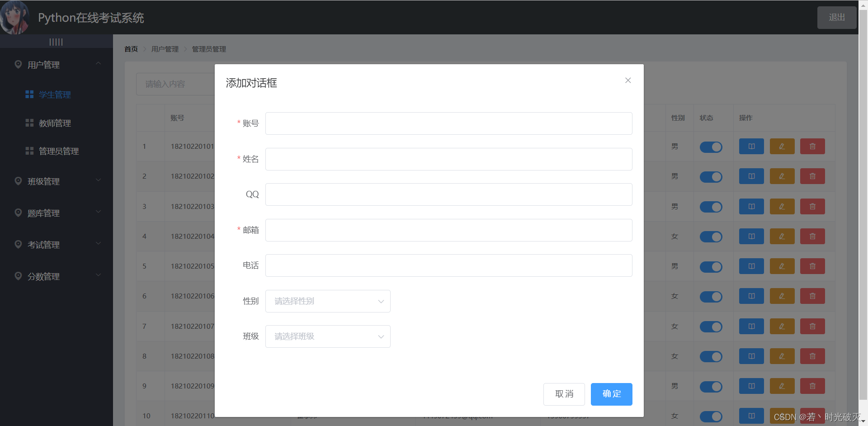Click 首页 in the breadcrumb
The image size is (868, 426).
click(x=131, y=49)
